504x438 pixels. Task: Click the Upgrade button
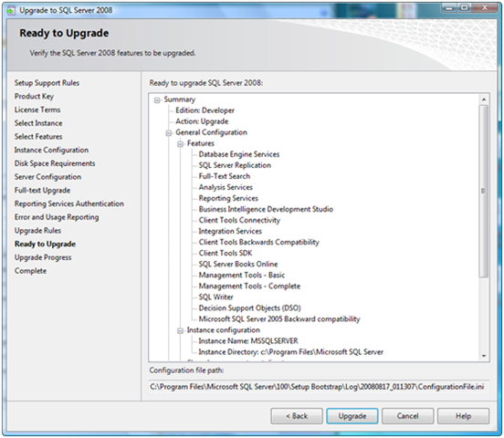[x=352, y=416]
